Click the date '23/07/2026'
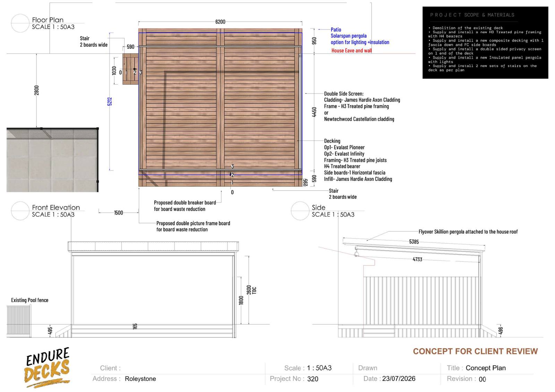This screenshot has width=555, height=392. [x=399, y=379]
